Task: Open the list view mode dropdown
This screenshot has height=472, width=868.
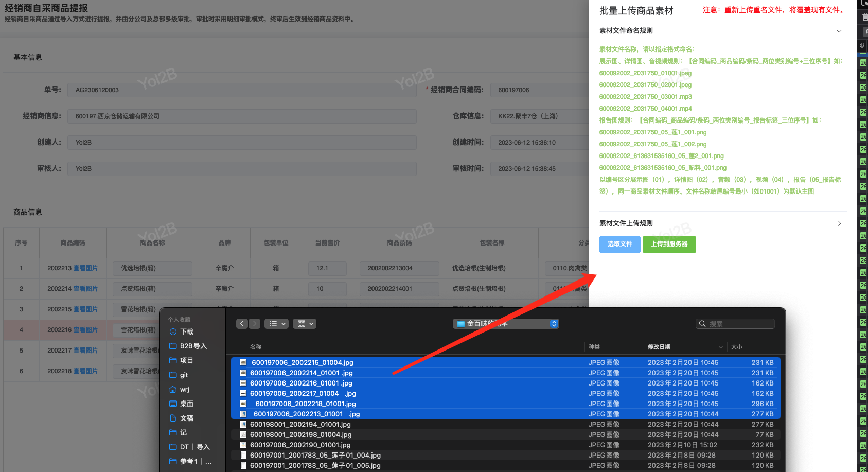Action: [278, 324]
